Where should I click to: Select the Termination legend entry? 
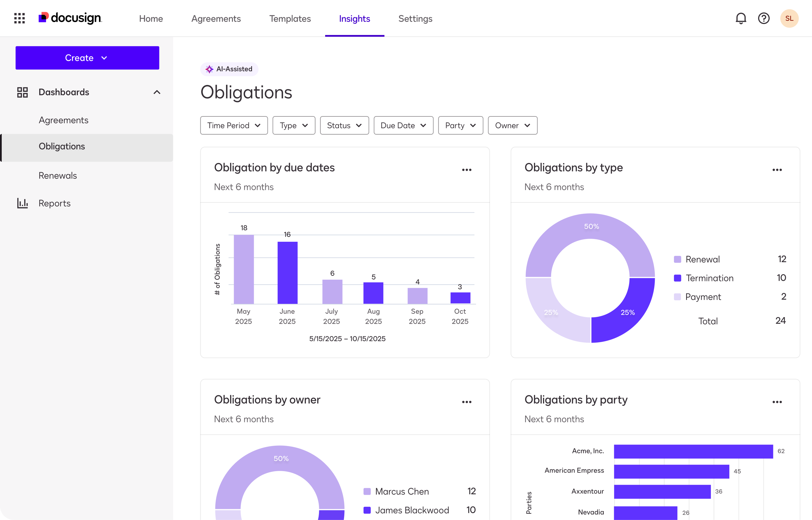click(710, 278)
